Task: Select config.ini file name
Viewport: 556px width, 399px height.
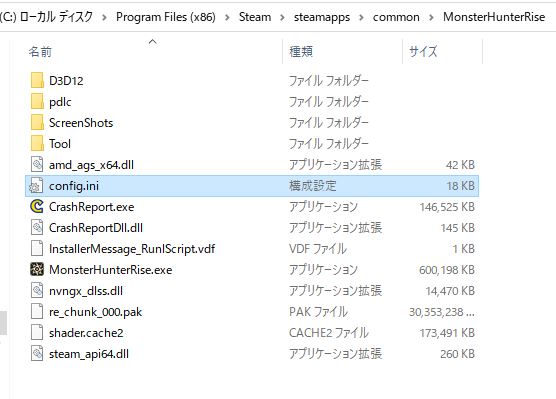Action: pyautogui.click(x=74, y=186)
